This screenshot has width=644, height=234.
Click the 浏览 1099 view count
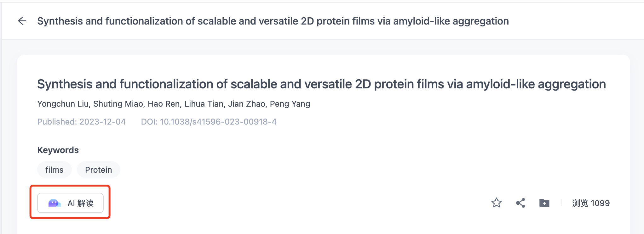pos(591,203)
